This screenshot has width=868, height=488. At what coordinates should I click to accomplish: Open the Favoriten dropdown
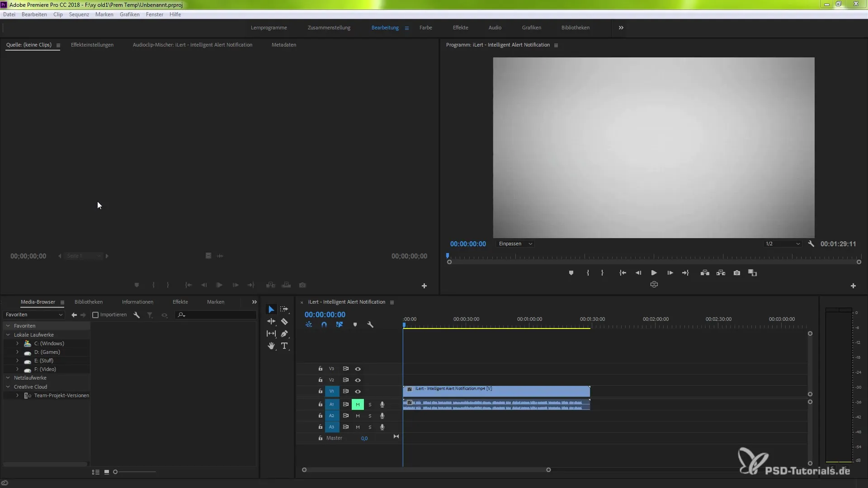pos(34,315)
